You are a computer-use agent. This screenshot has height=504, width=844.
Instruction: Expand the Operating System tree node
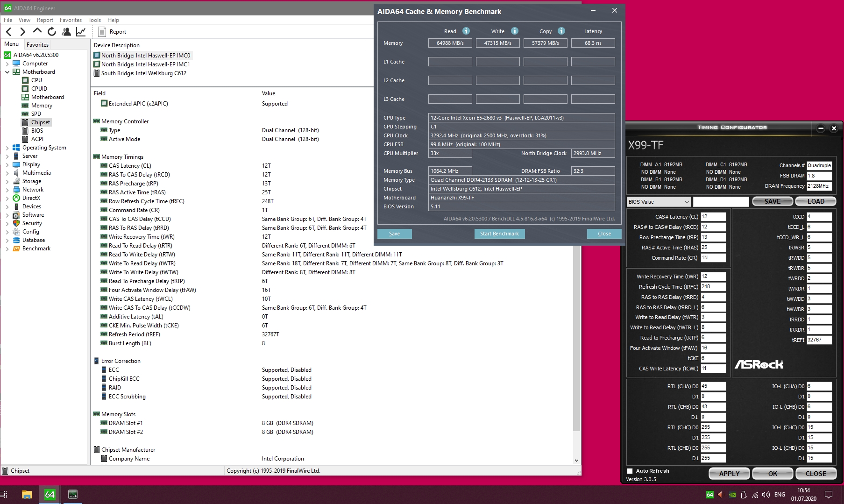[x=7, y=148]
